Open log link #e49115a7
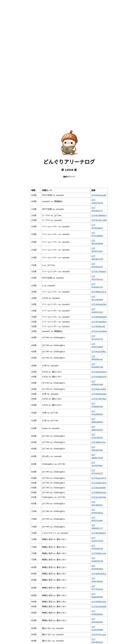 tap(97, 311)
